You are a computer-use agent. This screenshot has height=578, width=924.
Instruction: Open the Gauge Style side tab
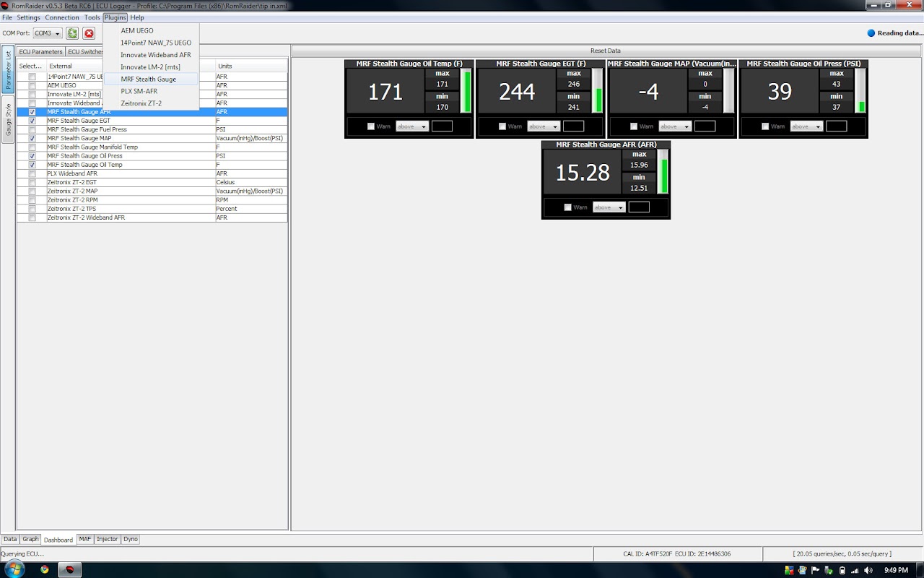click(8, 119)
